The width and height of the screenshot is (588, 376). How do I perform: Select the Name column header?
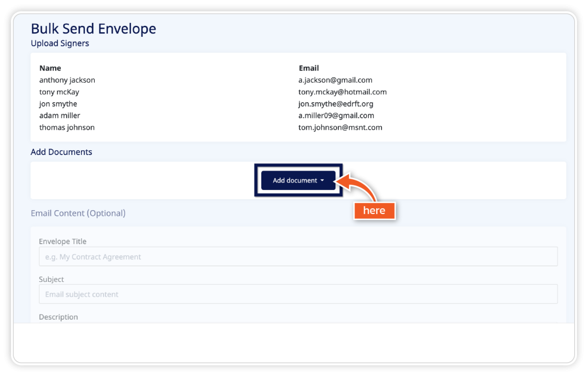coord(50,68)
